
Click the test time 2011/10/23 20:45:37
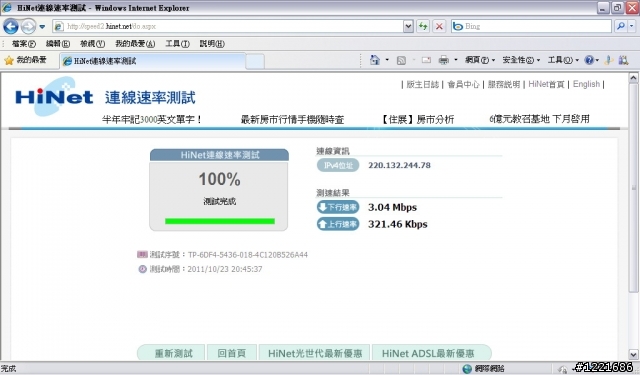(224, 269)
